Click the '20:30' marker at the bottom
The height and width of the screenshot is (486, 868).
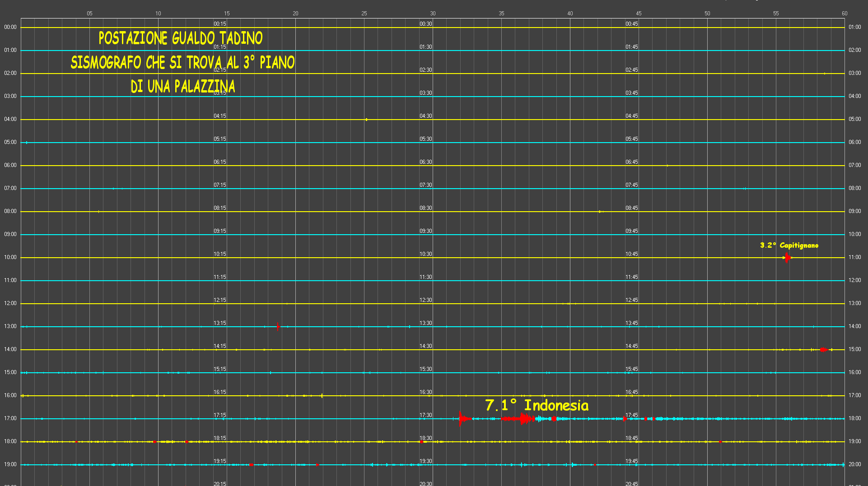click(x=426, y=484)
